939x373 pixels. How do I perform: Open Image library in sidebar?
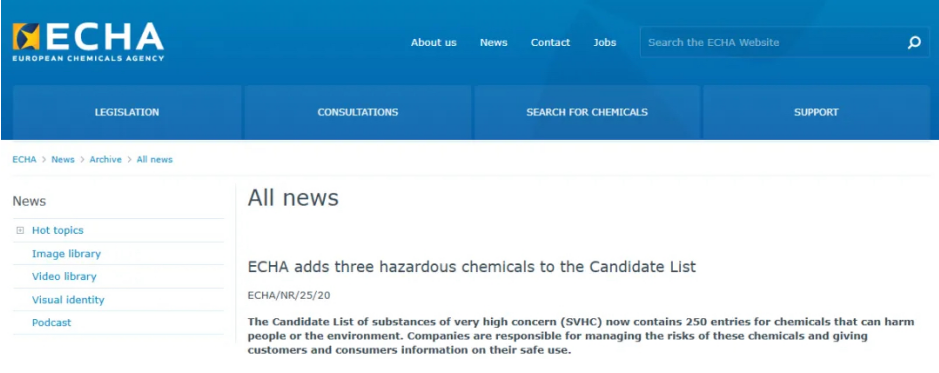66,254
